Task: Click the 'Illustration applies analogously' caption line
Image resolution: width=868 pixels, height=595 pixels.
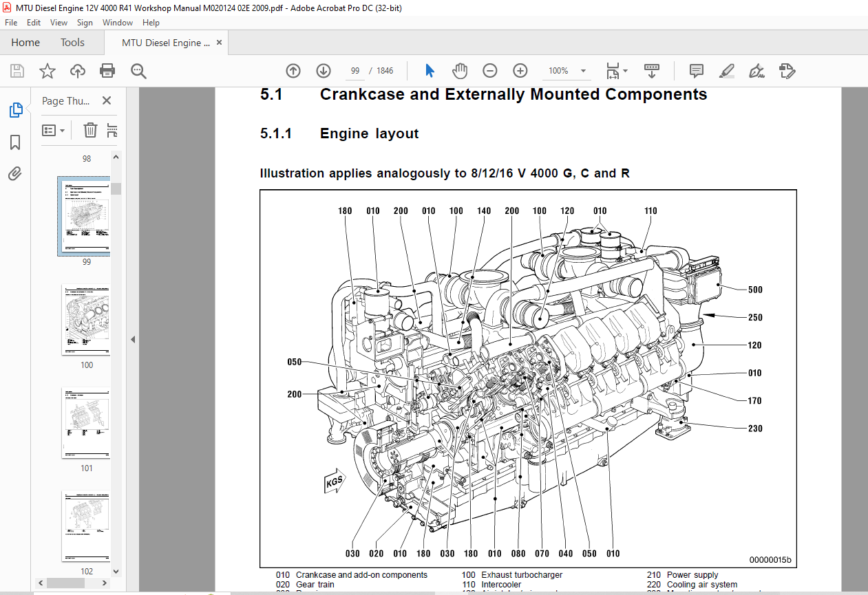Action: click(445, 173)
